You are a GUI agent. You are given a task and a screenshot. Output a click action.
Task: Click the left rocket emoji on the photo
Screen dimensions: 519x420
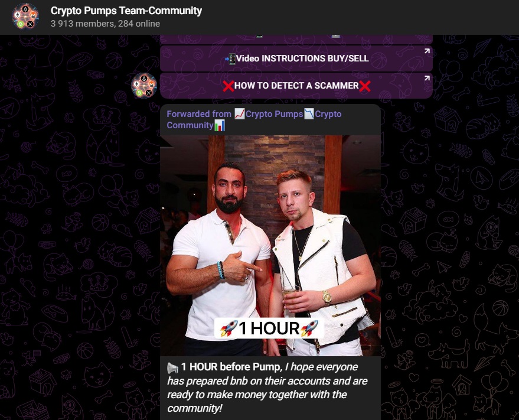229,328
